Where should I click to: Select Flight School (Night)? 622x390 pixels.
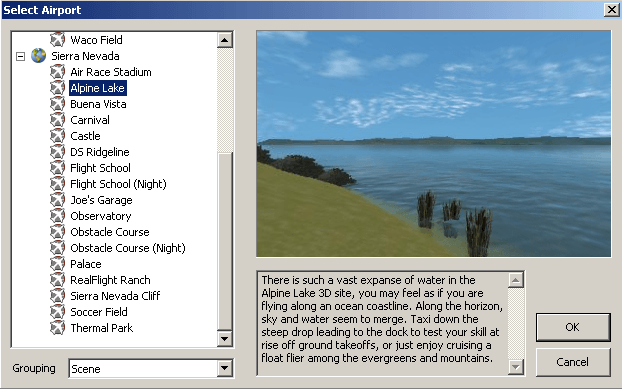(x=118, y=184)
